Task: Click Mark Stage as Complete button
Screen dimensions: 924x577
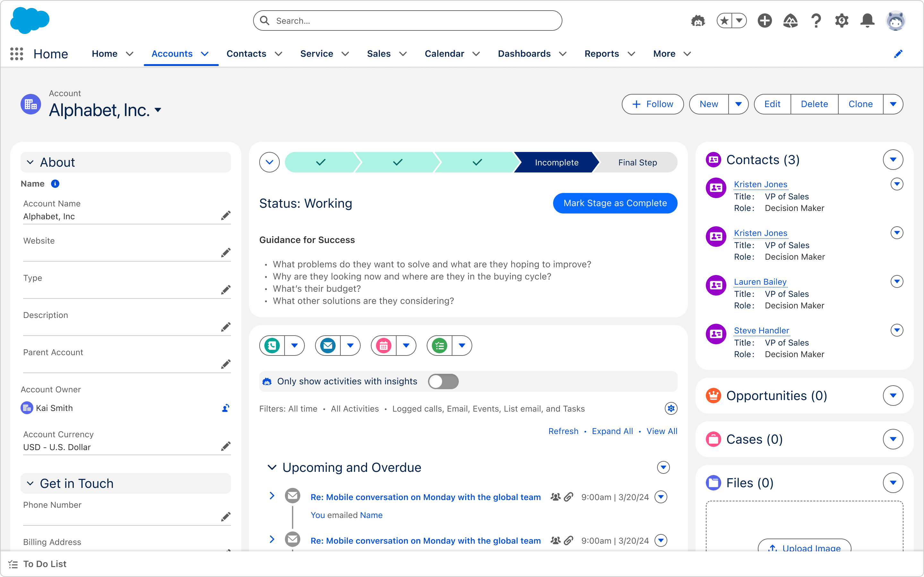Action: [615, 203]
